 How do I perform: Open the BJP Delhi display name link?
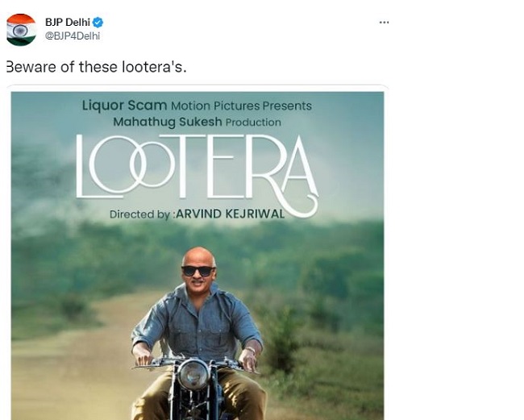click(x=67, y=22)
